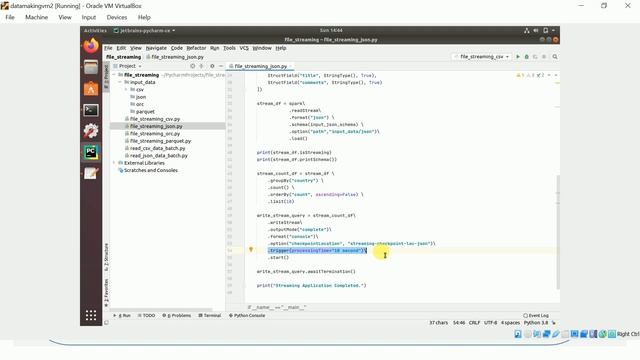Open the Event Log
The height and width of the screenshot is (360, 640).
tap(536, 316)
